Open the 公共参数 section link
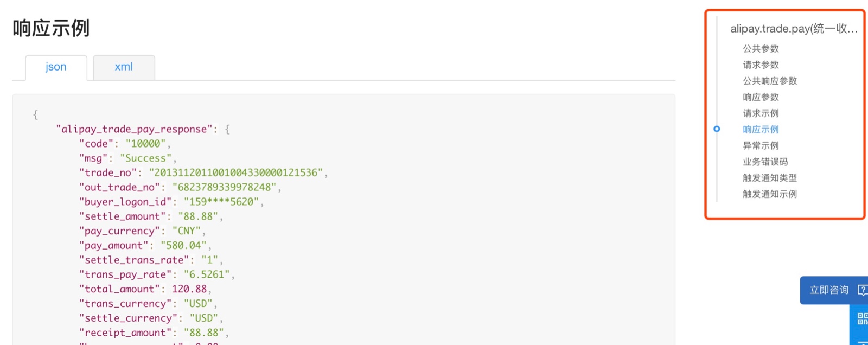The image size is (868, 345). pos(761,49)
